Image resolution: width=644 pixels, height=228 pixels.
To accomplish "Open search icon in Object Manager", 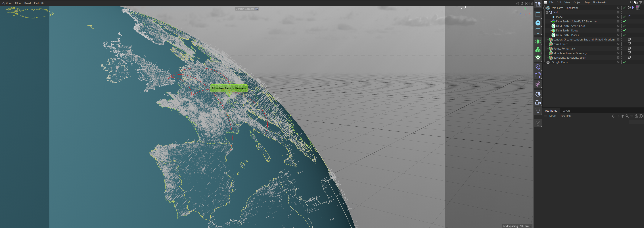I will coord(631,2).
